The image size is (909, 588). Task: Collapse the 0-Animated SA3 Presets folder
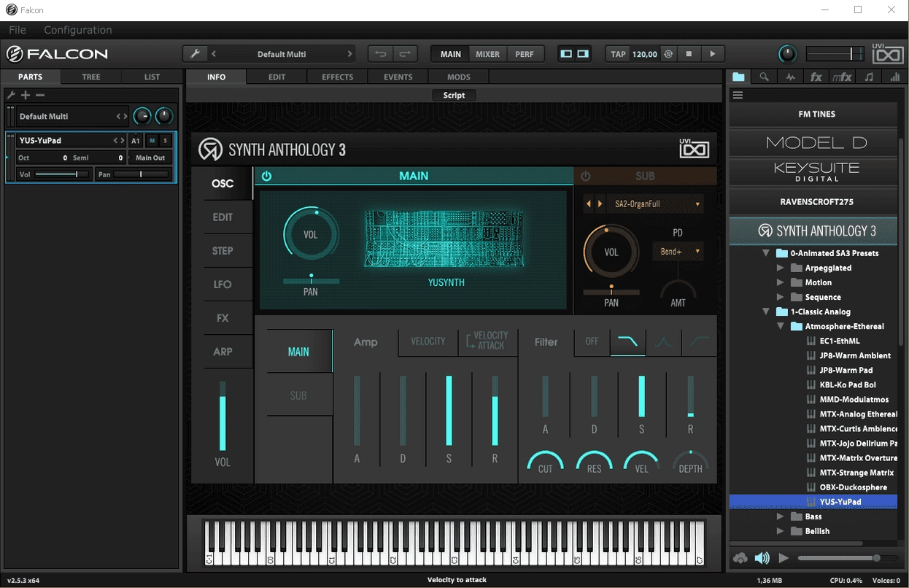pos(766,253)
